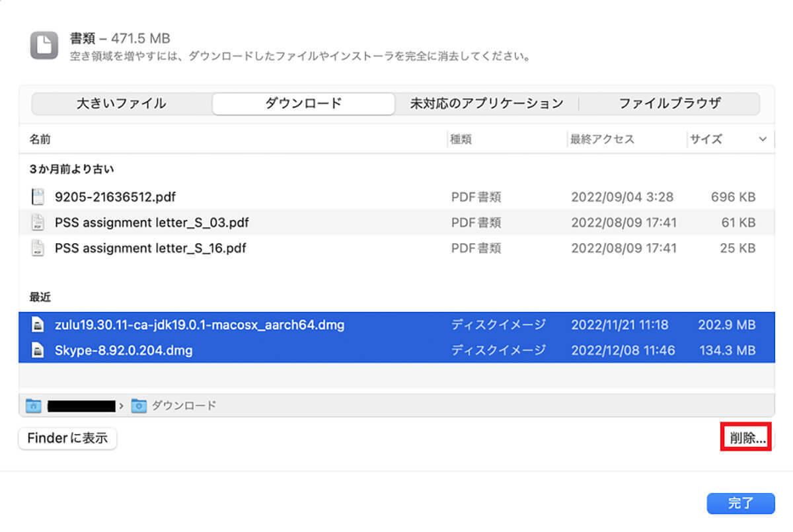Screen dimensions: 793x532
Task: Select the 9205-21636512.pdf file name
Action: 115,197
